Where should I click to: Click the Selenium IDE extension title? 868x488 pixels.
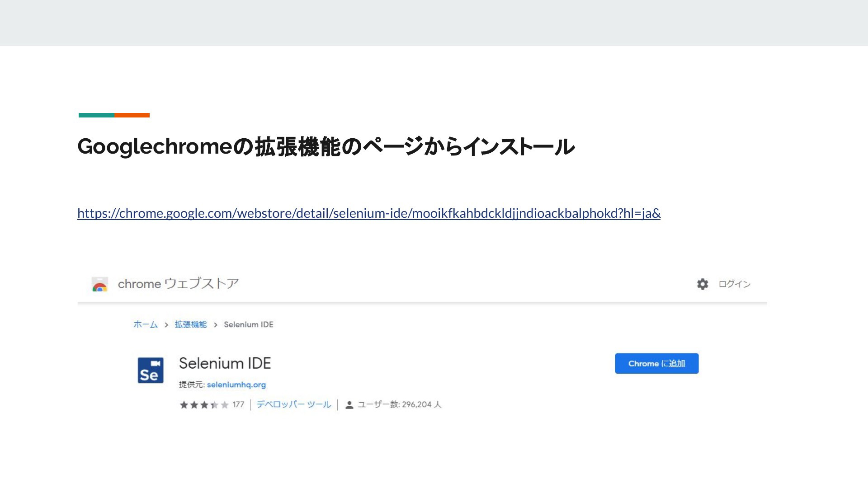click(x=225, y=363)
